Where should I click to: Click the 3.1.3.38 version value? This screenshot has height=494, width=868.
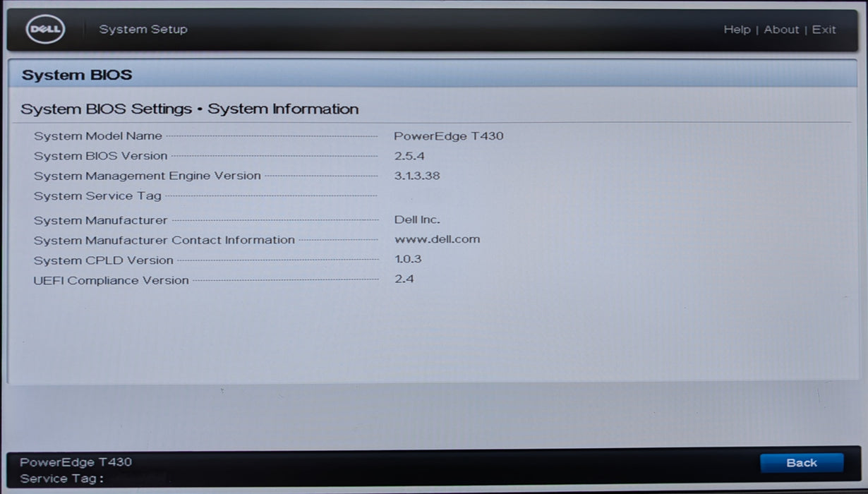[417, 176]
